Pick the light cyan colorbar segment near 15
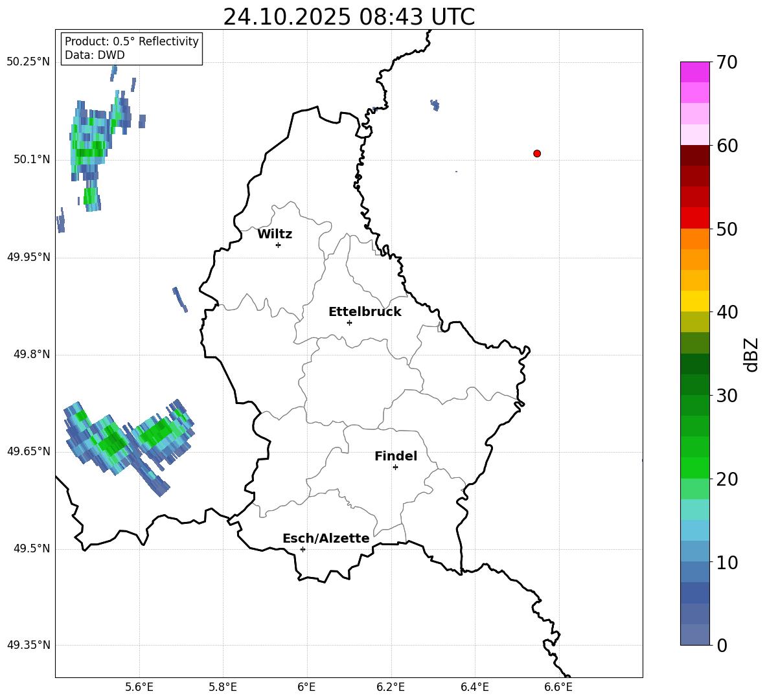The image size is (767, 700). [694, 510]
